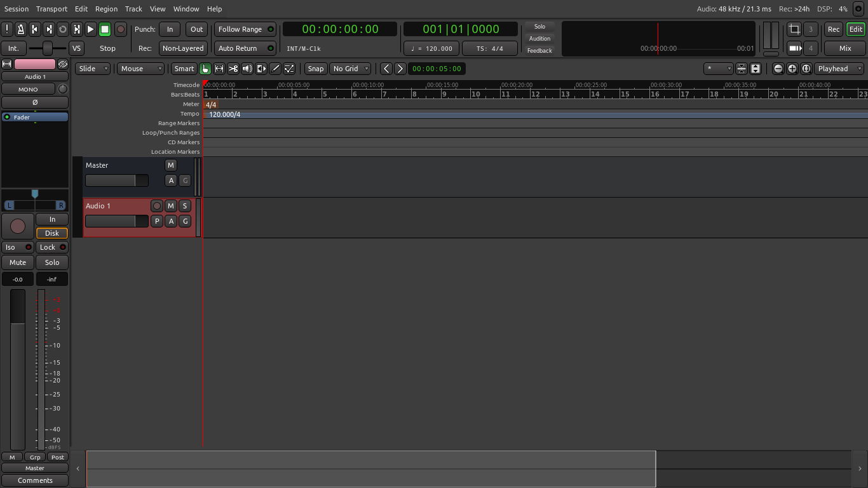The height and width of the screenshot is (488, 868).
Task: Toggle the metronome click icon
Action: point(20,29)
